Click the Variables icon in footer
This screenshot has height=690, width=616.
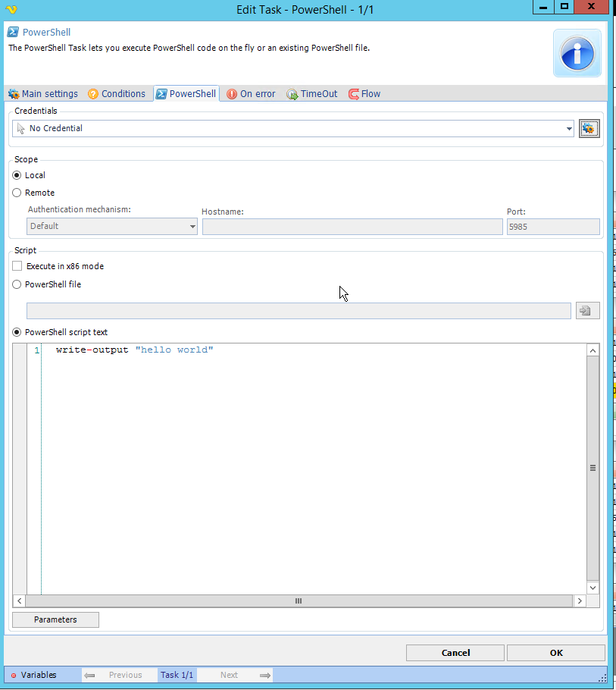tap(14, 676)
